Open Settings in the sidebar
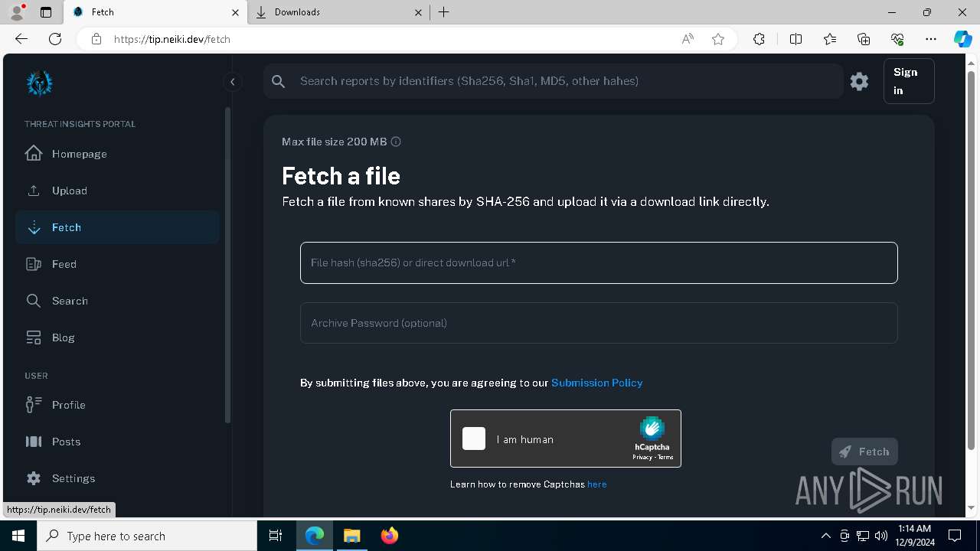The width and height of the screenshot is (980, 551). pyautogui.click(x=117, y=478)
